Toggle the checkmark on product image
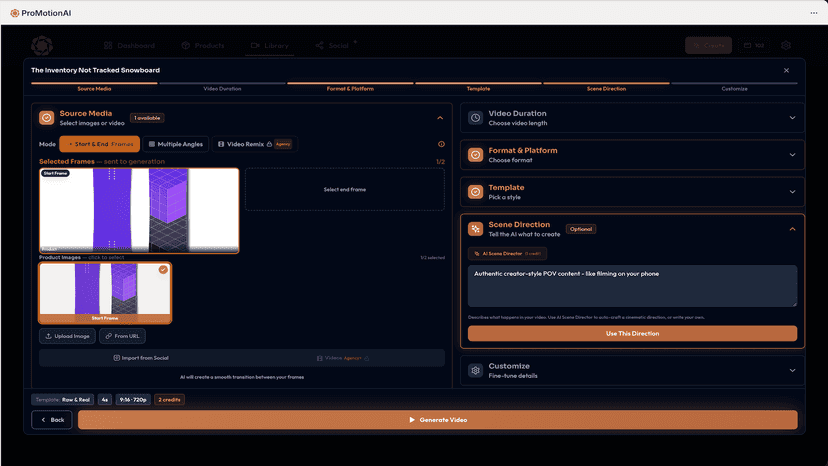 click(163, 269)
